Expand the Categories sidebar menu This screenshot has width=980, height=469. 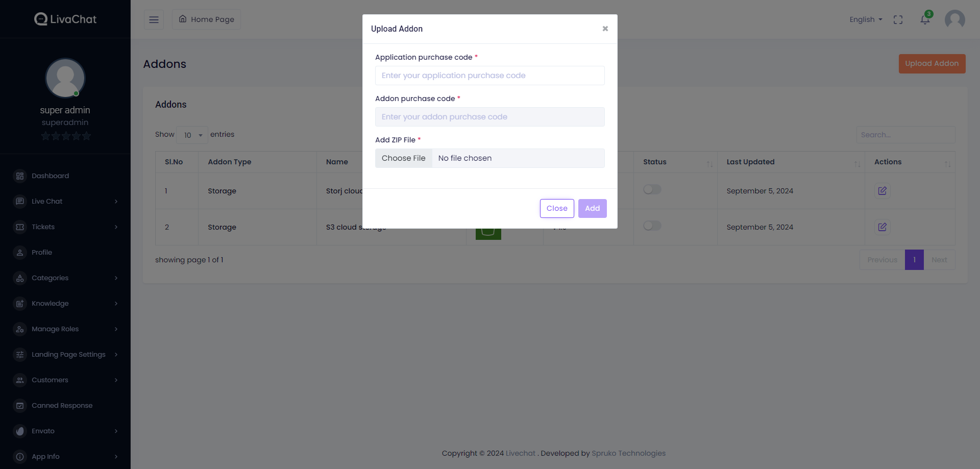tap(50, 278)
